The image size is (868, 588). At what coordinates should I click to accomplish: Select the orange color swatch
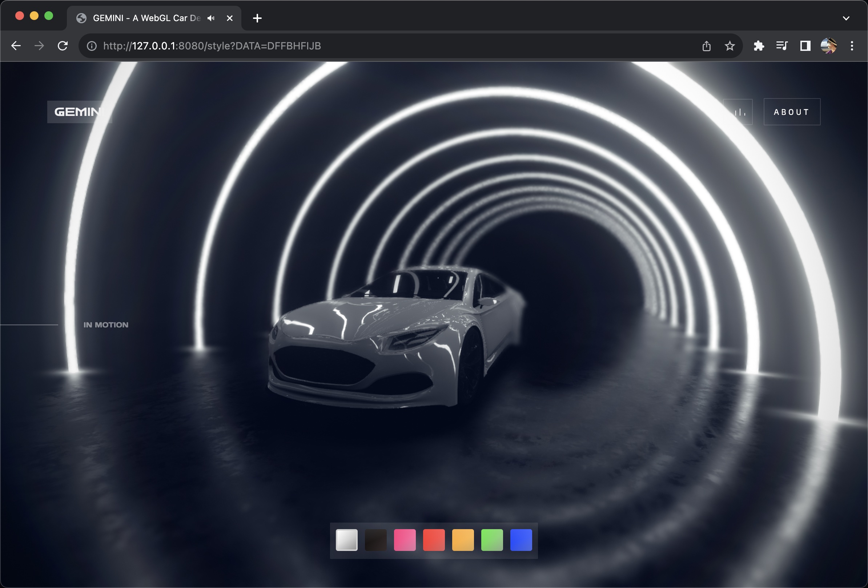463,540
